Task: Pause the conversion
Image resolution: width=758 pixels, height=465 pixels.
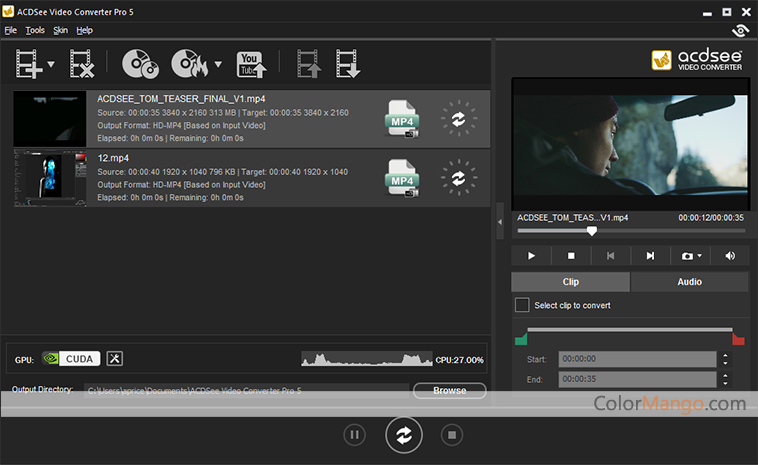Action: pos(354,435)
